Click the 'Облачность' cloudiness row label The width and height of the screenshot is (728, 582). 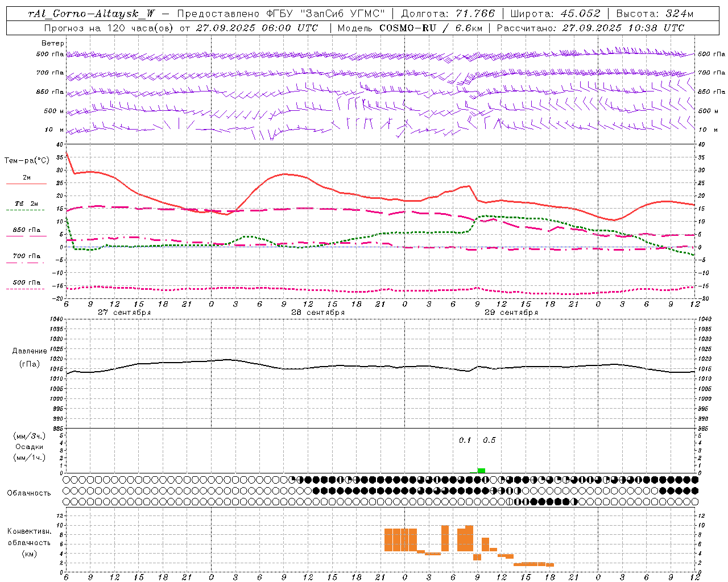(x=29, y=493)
